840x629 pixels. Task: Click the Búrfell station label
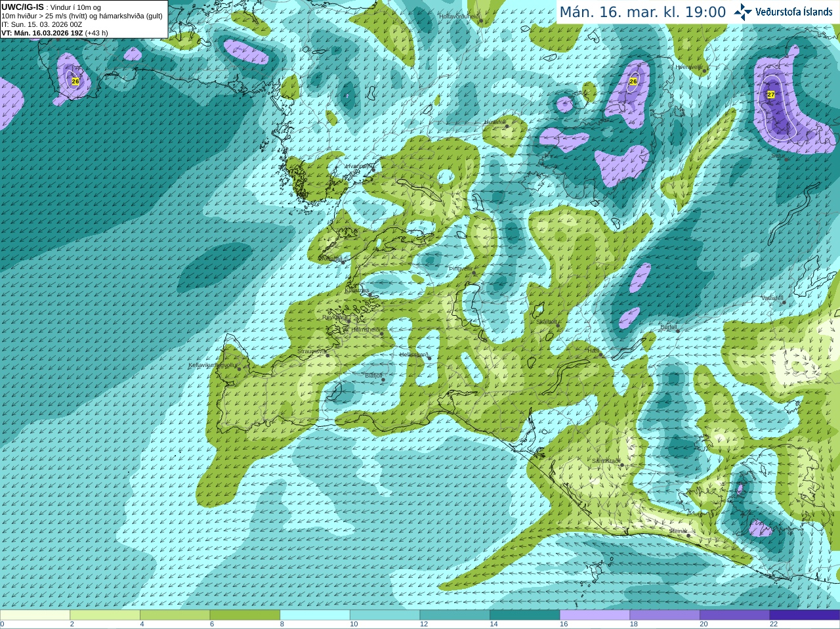point(669,326)
